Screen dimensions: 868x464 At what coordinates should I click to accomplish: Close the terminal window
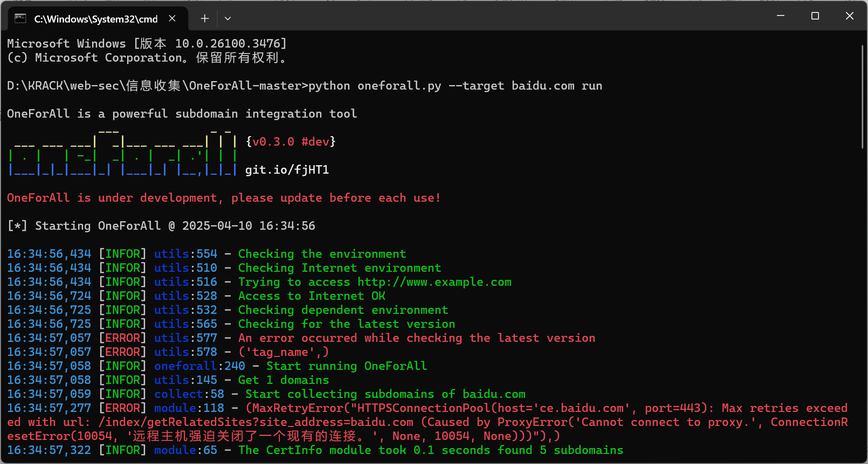click(x=849, y=16)
